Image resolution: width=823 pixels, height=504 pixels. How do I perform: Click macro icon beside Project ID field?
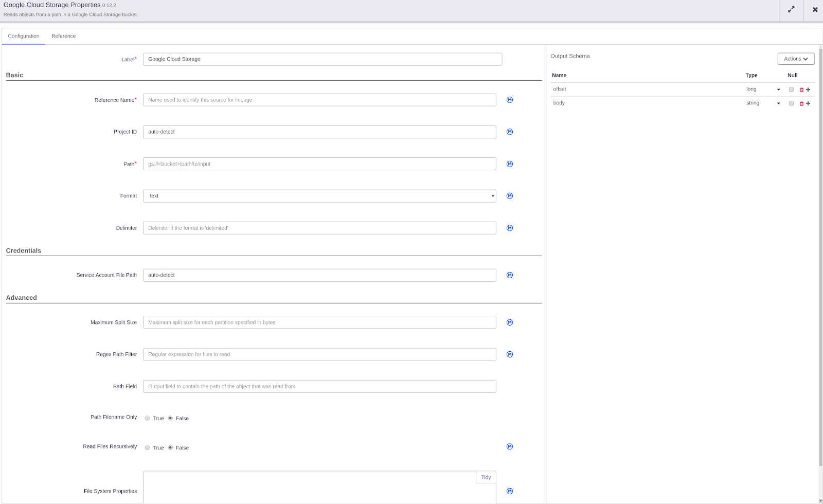(x=510, y=132)
